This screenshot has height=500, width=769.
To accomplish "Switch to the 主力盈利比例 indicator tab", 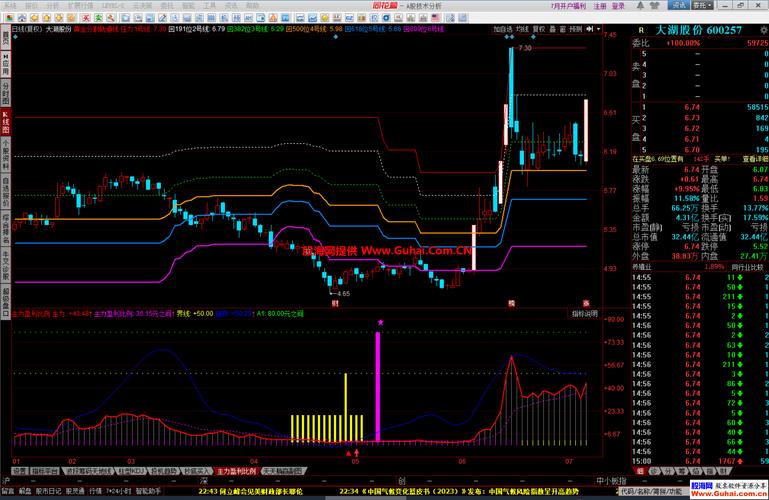I will (236, 471).
